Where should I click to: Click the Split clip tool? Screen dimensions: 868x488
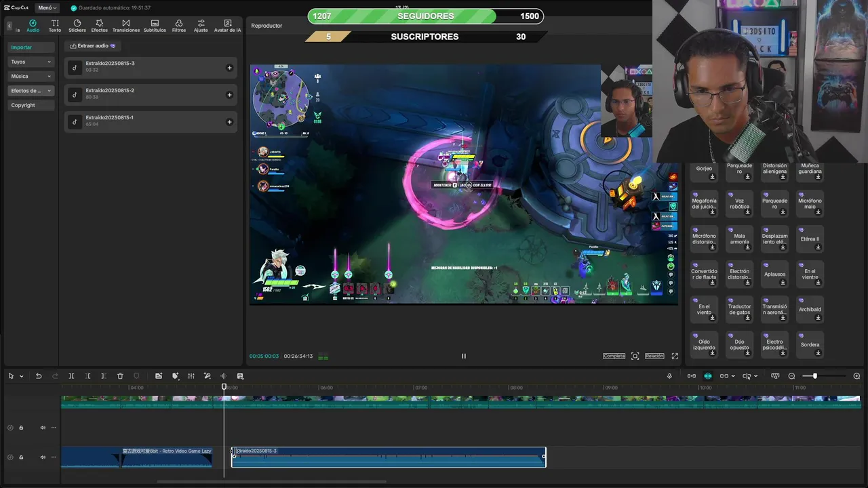point(71,376)
